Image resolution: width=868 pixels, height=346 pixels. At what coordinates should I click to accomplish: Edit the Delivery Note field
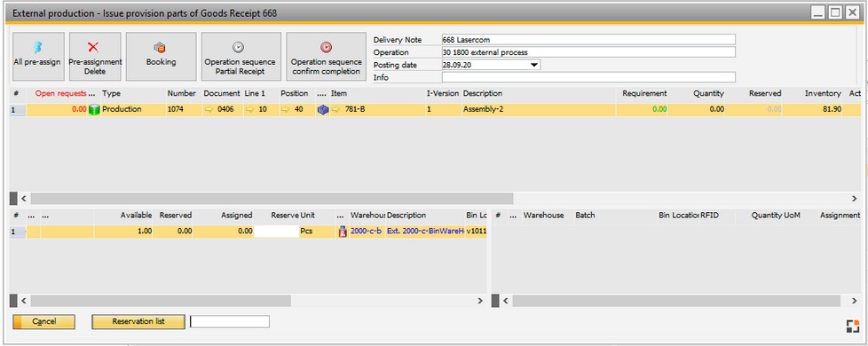(588, 39)
